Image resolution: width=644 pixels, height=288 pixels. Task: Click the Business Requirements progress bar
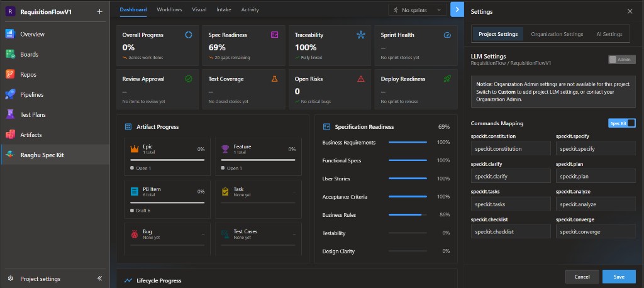coord(408,142)
